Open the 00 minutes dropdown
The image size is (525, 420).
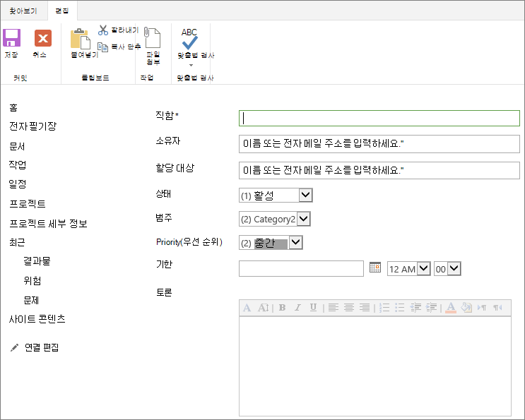[x=454, y=268]
